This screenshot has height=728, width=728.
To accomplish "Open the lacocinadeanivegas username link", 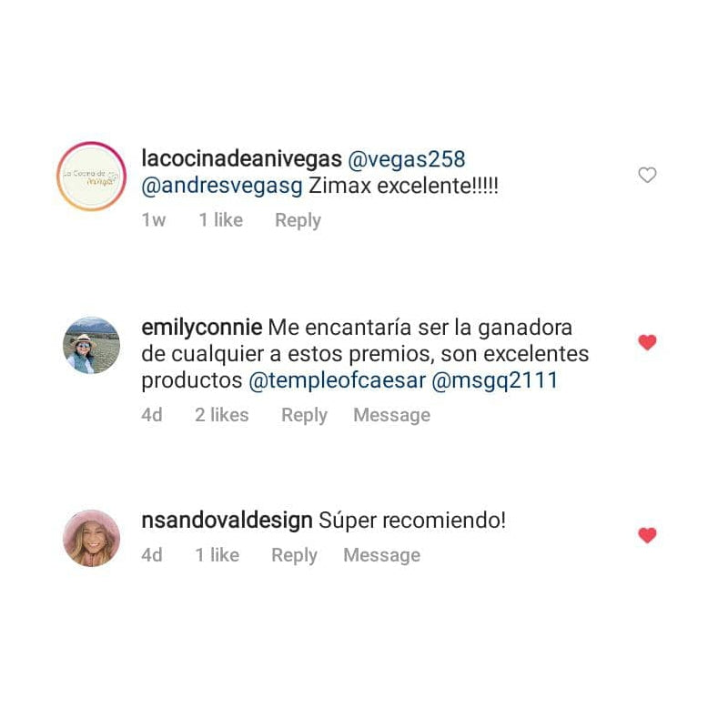I will coord(241,158).
